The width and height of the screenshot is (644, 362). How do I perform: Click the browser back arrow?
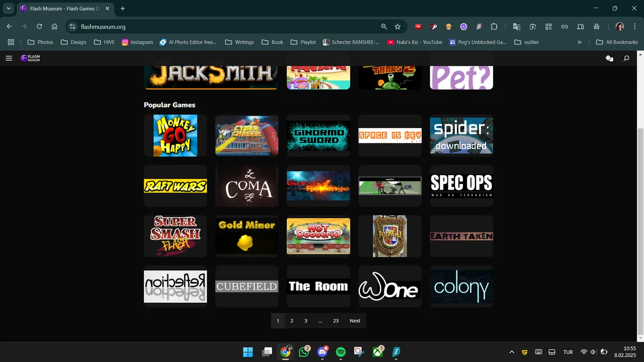tap(9, 27)
